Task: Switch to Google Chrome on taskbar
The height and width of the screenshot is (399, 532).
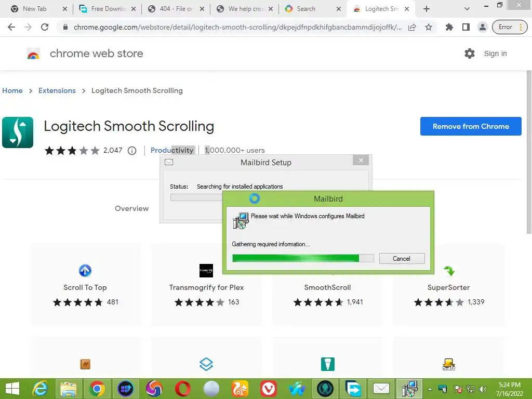Action: [x=97, y=389]
